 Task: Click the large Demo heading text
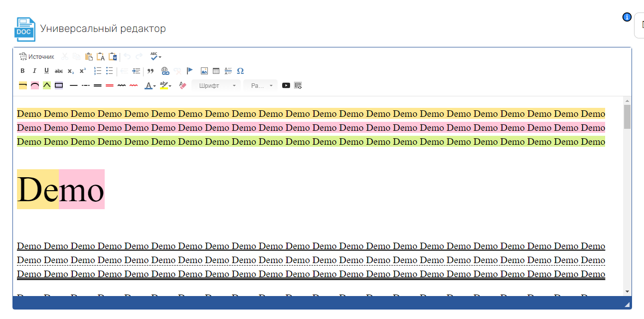tap(61, 189)
